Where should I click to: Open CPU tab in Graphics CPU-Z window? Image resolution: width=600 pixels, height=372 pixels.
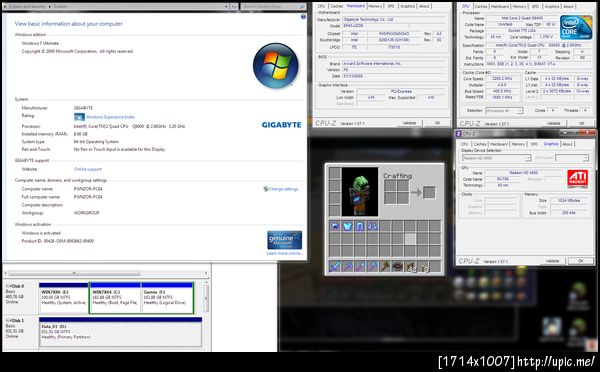[465, 144]
